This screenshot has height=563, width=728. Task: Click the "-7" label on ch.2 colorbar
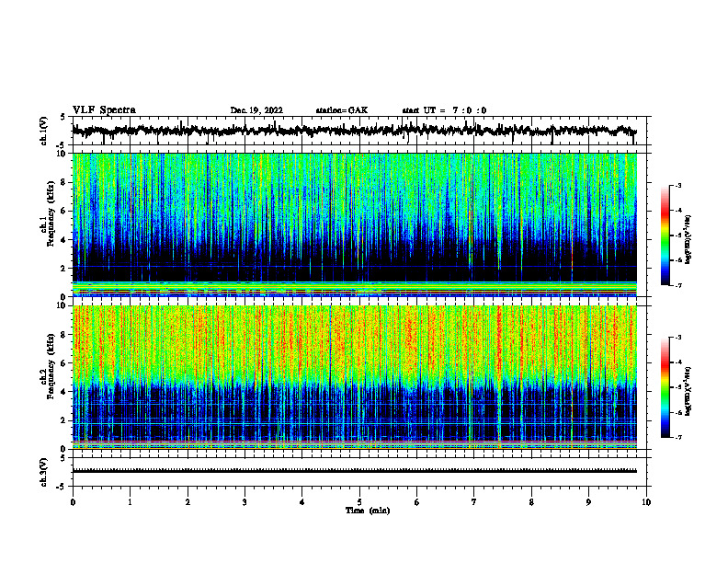(x=678, y=437)
